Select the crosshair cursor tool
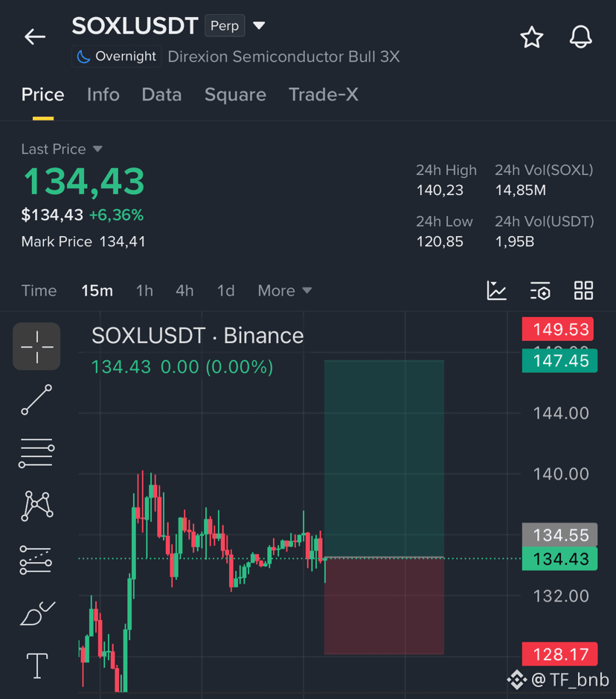 (36, 346)
